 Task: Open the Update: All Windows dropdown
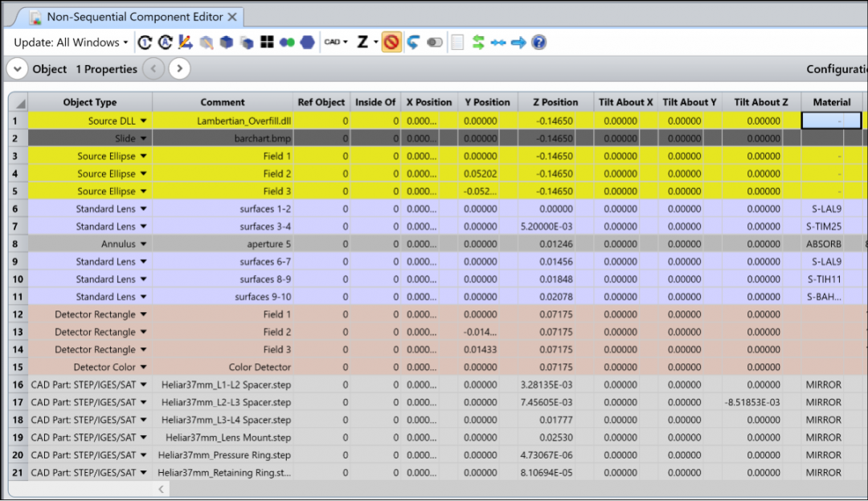pos(71,42)
